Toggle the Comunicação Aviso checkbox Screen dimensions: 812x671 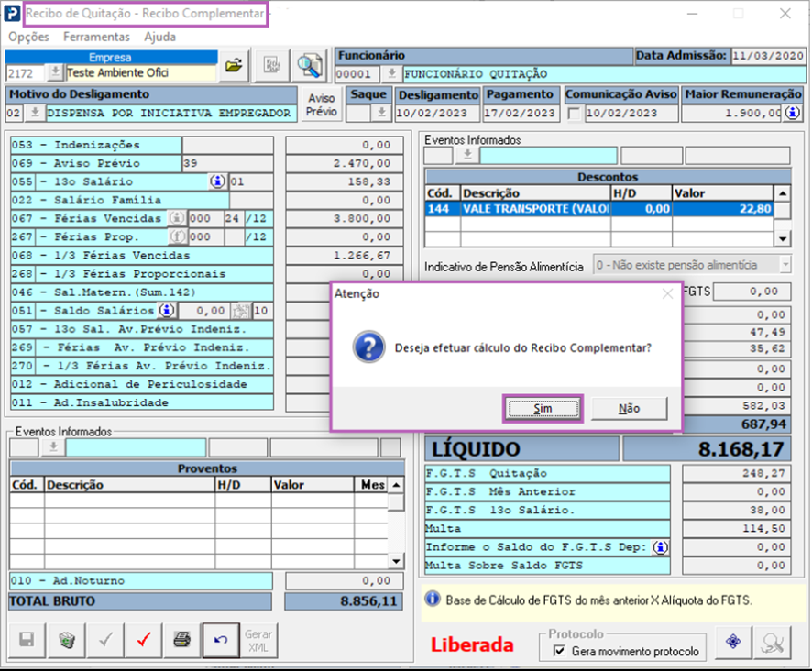(x=574, y=114)
